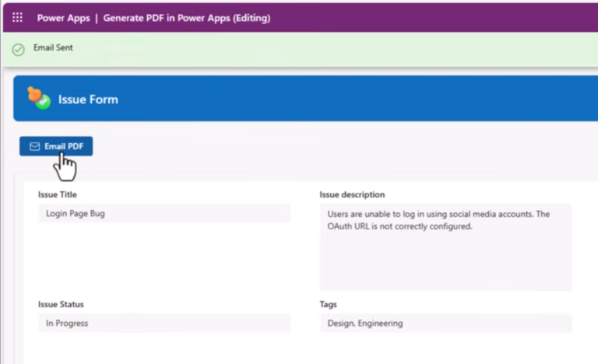Click the Issue Form heading text
Image resolution: width=598 pixels, height=364 pixels.
(88, 100)
